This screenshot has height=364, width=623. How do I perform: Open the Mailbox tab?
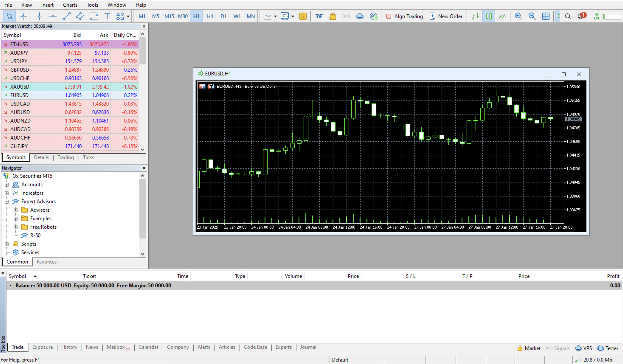point(118,347)
